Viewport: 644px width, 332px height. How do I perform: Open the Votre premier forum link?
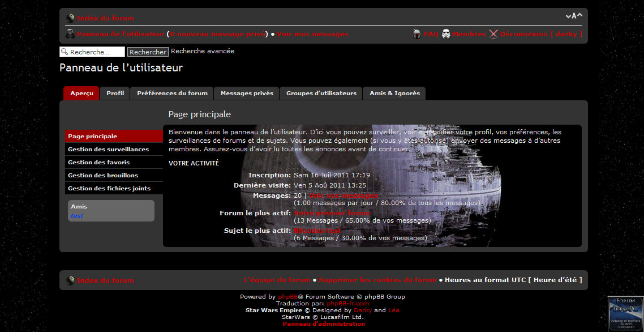click(332, 213)
